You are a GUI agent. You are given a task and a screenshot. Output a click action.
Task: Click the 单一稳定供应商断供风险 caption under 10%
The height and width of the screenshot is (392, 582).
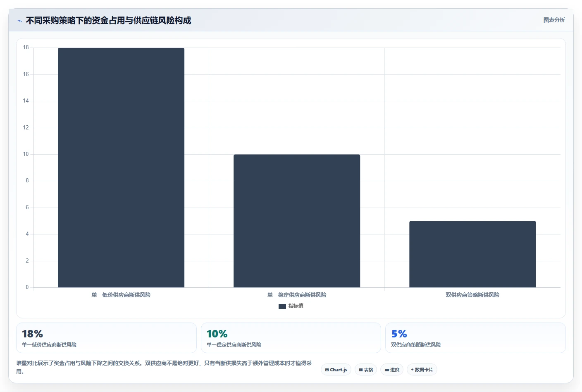234,344
